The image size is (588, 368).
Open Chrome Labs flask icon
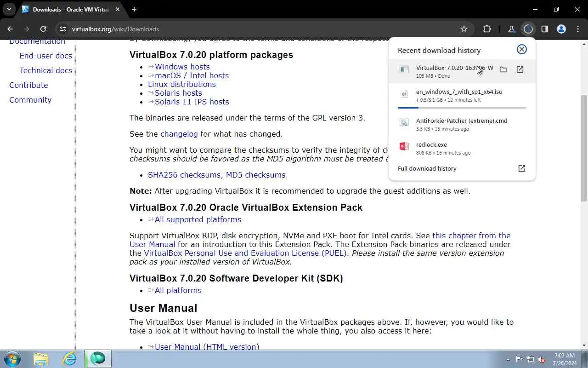(511, 29)
